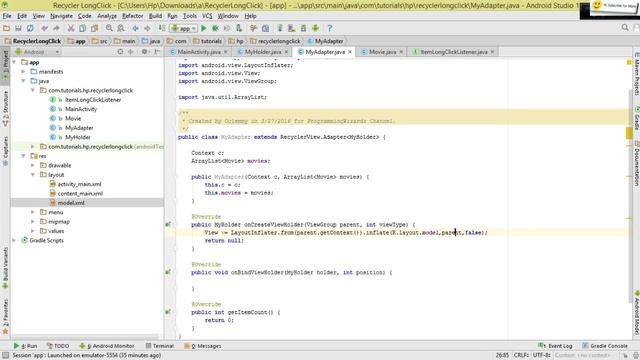The width and height of the screenshot is (640, 360).
Task: Collapse the java folder node
Action: 24,81
